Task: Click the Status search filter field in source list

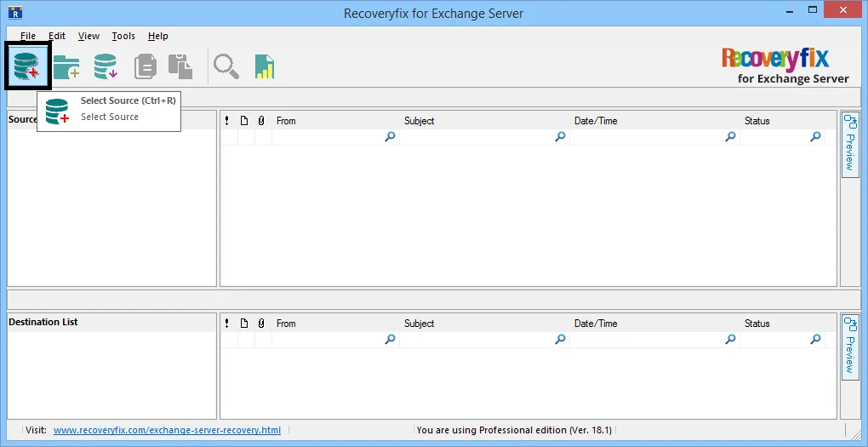Action: [782, 137]
